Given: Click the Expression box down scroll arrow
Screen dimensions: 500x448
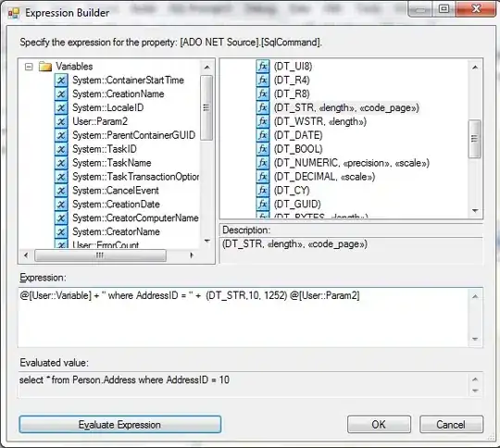Looking at the screenshot, I should coord(475,339).
